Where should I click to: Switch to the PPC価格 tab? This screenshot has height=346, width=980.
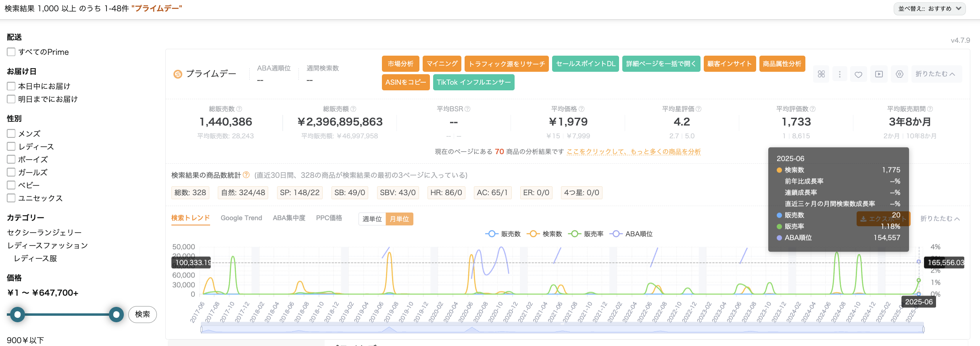coord(329,218)
